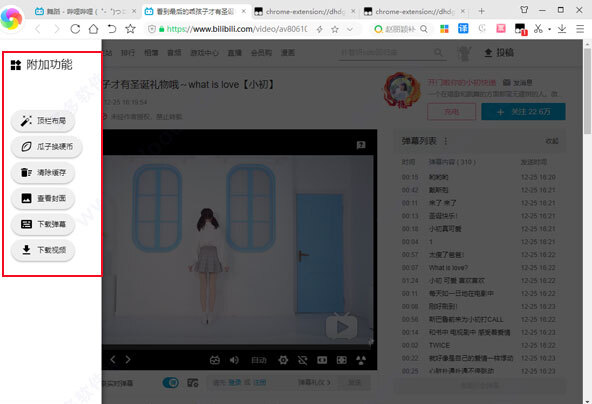Open the danmaku settings icon beside the switch
Image resolution: width=592 pixels, height=404 pixels.
coord(193,383)
